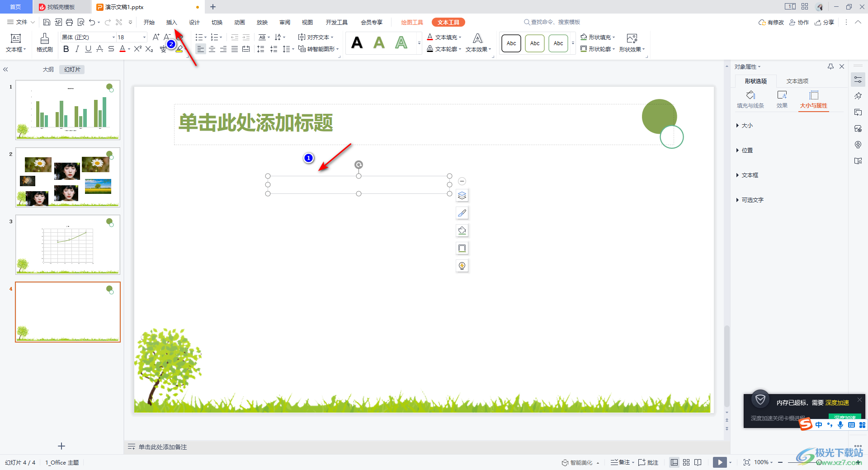Toggle Superscript formatting
This screenshot has width=868, height=470.
tap(138, 49)
